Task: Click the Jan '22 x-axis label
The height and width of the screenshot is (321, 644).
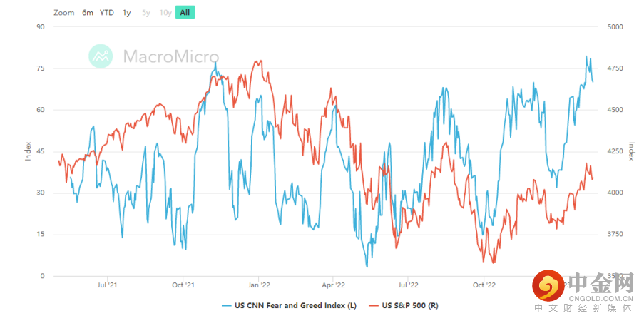Action: [257, 285]
